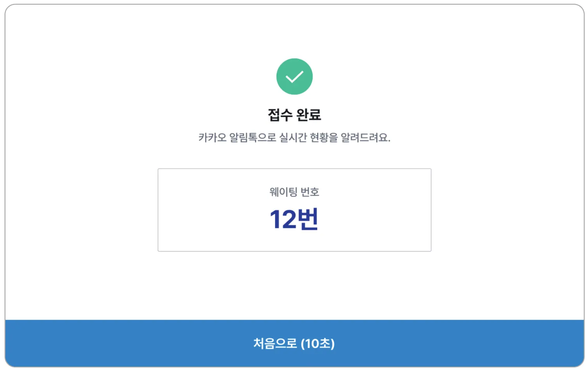This screenshot has width=588, height=369.
Task: Click the word 번호 above the number
Action: pos(310,192)
